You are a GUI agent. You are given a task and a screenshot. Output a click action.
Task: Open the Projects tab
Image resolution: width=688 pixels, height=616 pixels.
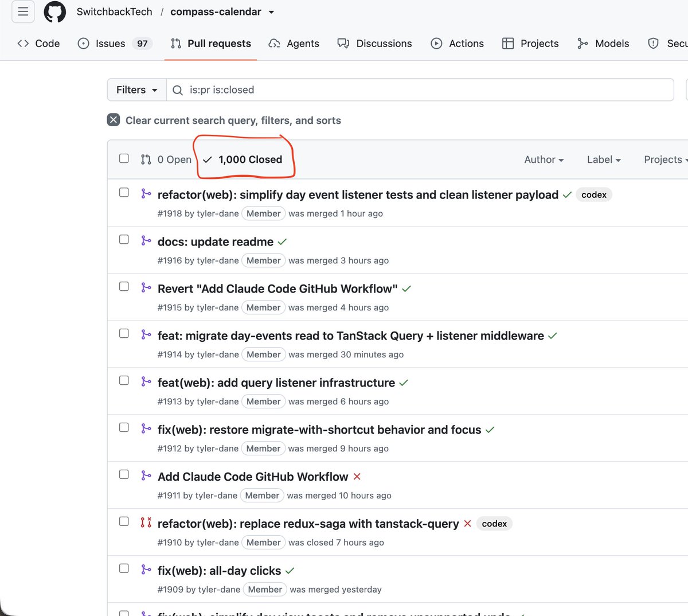coord(530,44)
